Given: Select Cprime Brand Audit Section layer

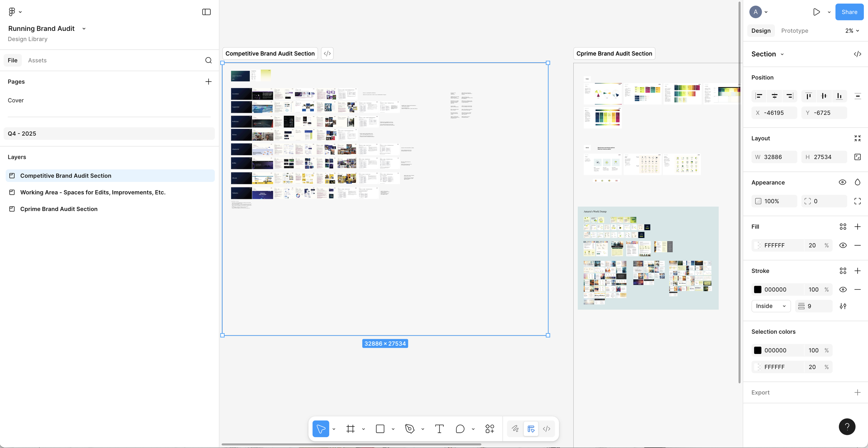Looking at the screenshot, I should click(59, 209).
